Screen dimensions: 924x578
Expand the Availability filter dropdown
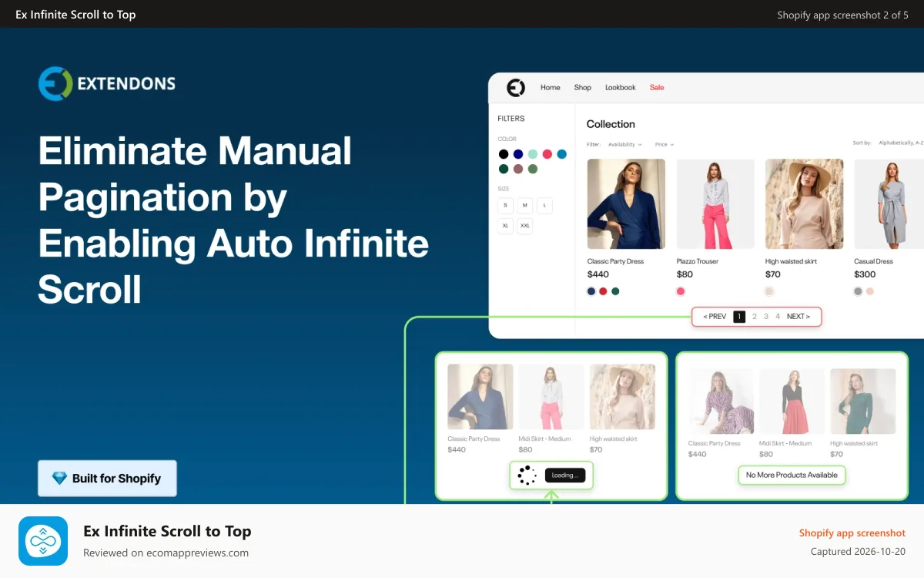pos(624,144)
